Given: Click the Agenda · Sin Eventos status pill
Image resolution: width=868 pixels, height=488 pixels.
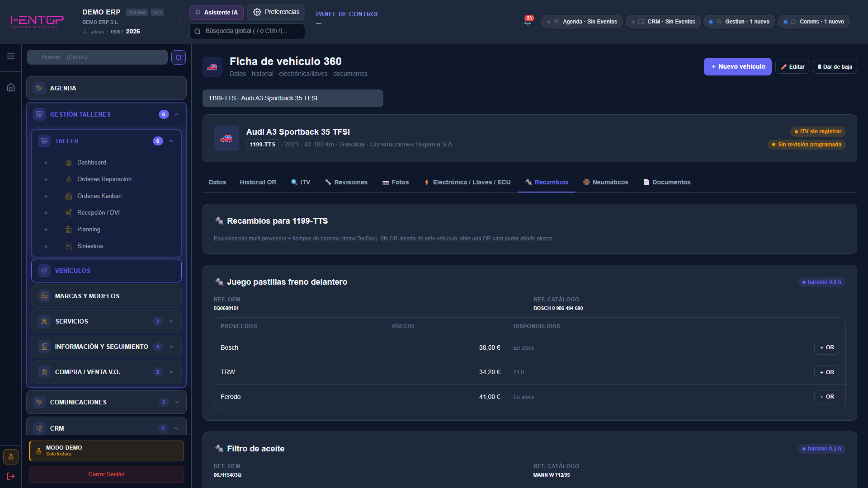Looking at the screenshot, I should (582, 22).
